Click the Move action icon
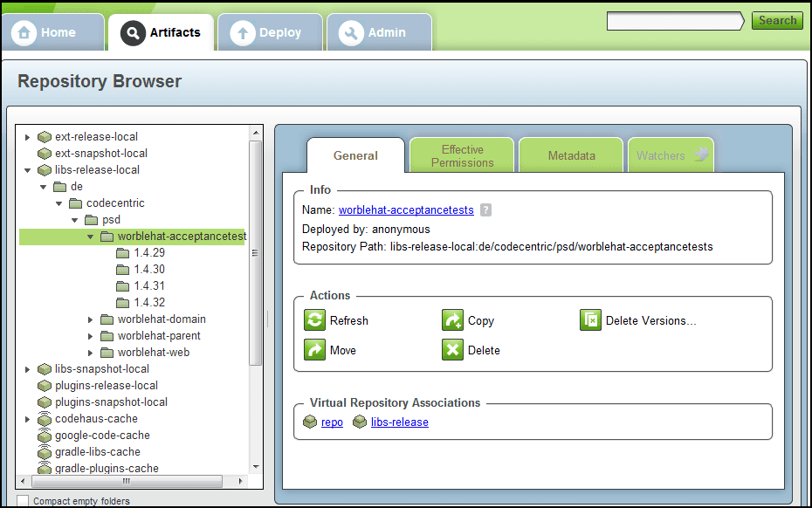 click(314, 350)
